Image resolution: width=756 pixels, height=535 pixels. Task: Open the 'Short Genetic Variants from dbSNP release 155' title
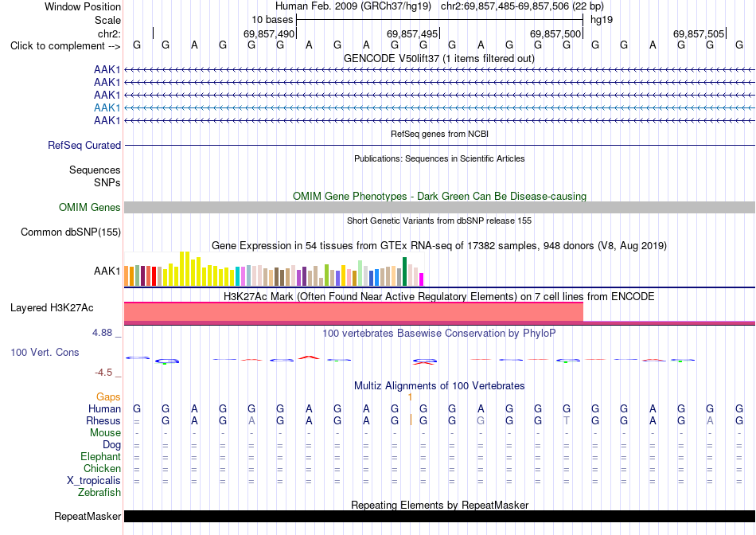pos(439,221)
